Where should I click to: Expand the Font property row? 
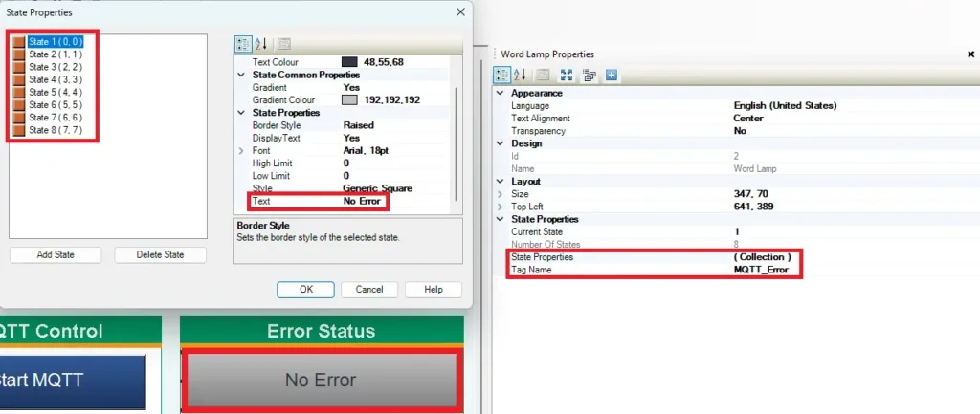pos(241,150)
